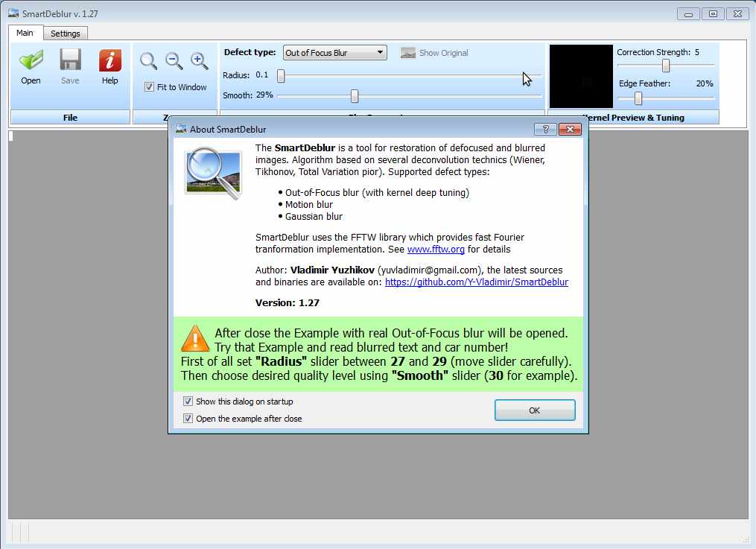Click the plain magnifier zoom icon
This screenshot has width=756, height=549.
pyautogui.click(x=148, y=61)
